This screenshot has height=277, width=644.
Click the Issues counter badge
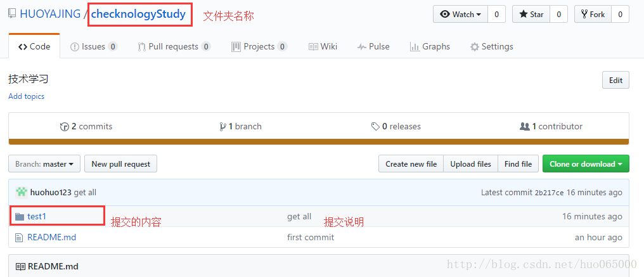pos(113,46)
